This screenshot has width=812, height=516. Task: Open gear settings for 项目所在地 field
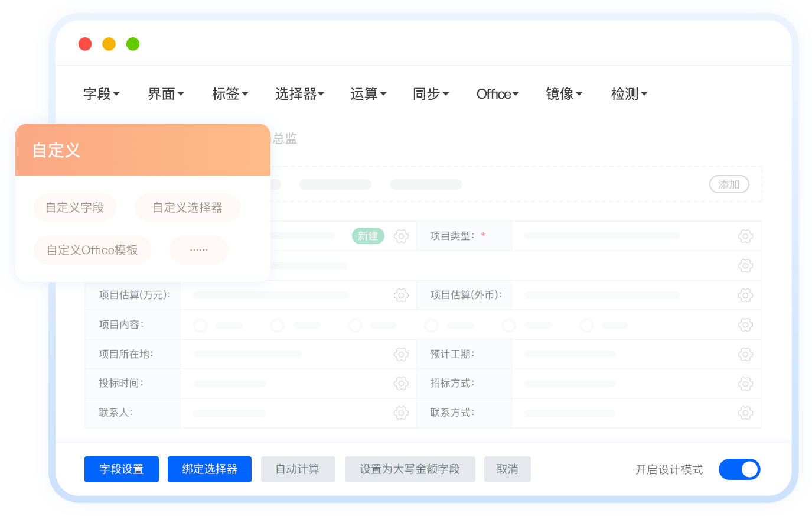click(401, 354)
